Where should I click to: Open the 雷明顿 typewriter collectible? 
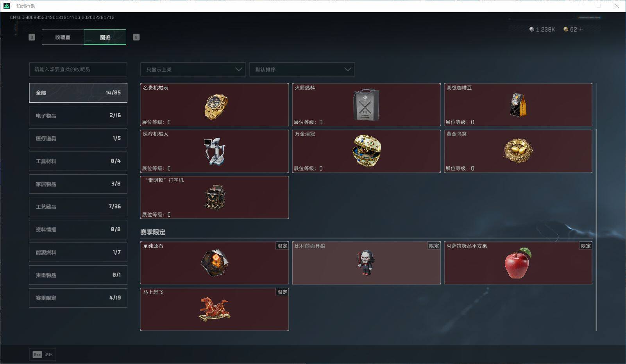[215, 197]
